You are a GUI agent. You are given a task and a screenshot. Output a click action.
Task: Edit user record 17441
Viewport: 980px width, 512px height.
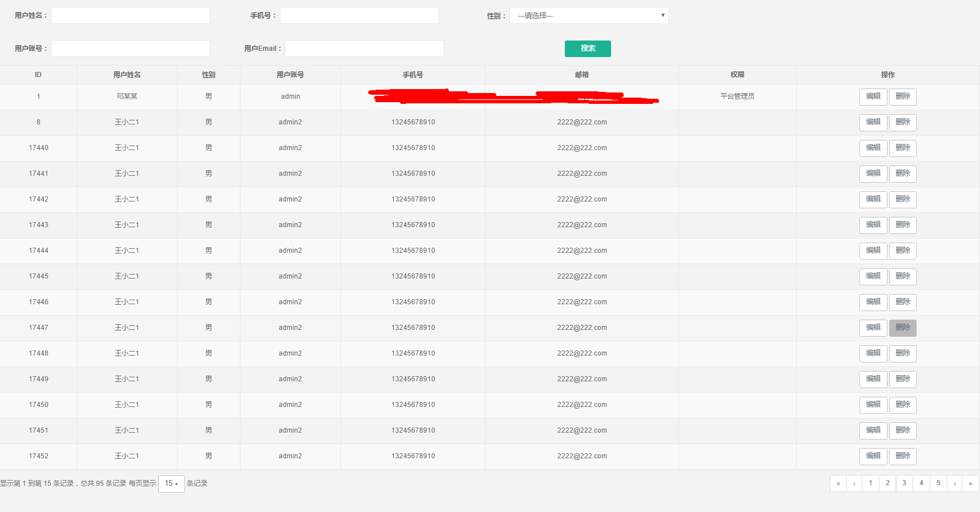click(x=873, y=174)
